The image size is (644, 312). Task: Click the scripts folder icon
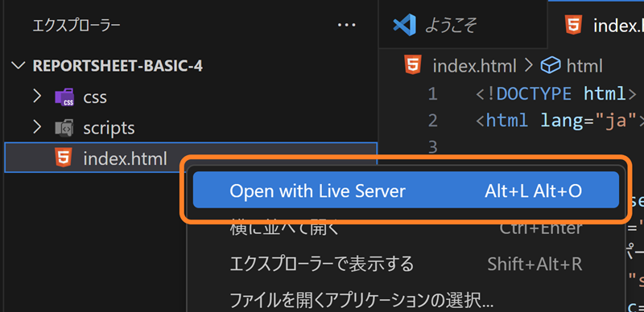[64, 128]
